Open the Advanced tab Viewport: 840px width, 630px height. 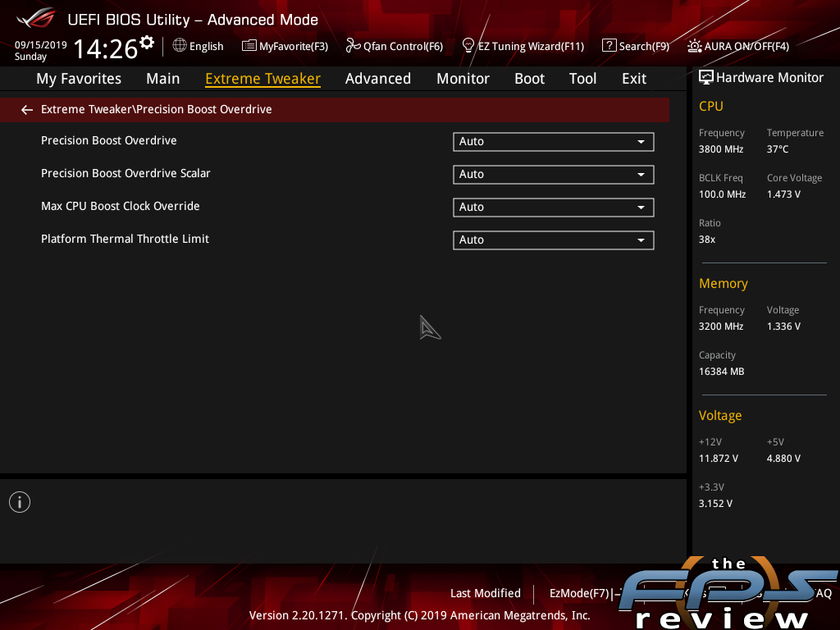tap(378, 79)
